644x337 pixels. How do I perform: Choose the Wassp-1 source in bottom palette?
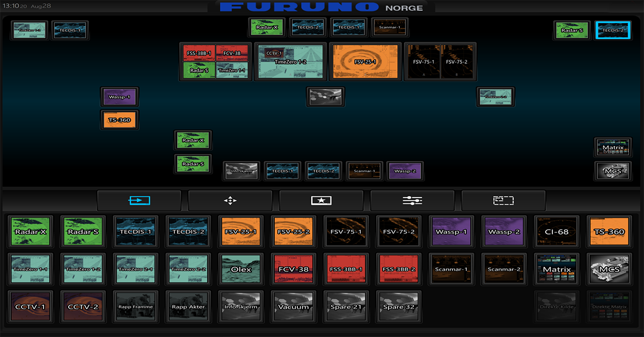coord(451,231)
